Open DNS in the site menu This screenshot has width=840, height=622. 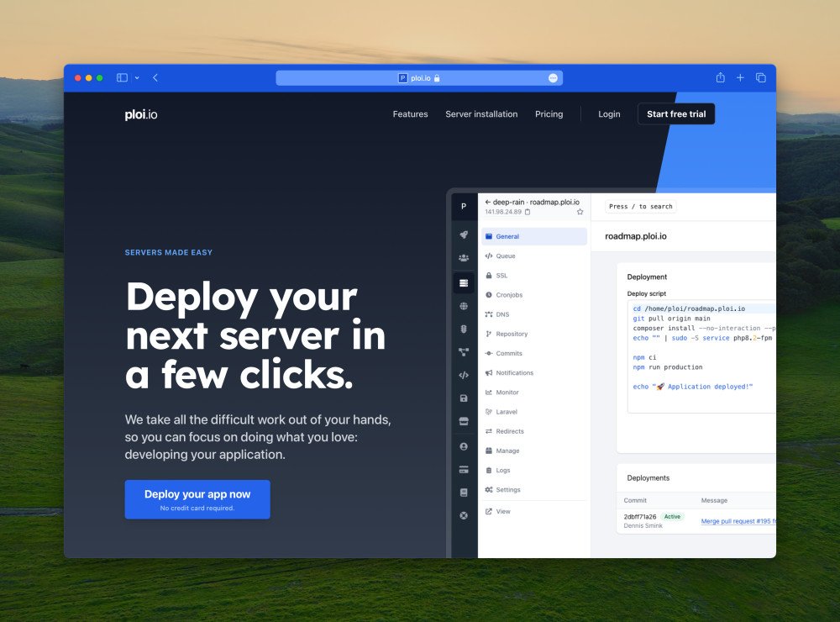[534, 314]
